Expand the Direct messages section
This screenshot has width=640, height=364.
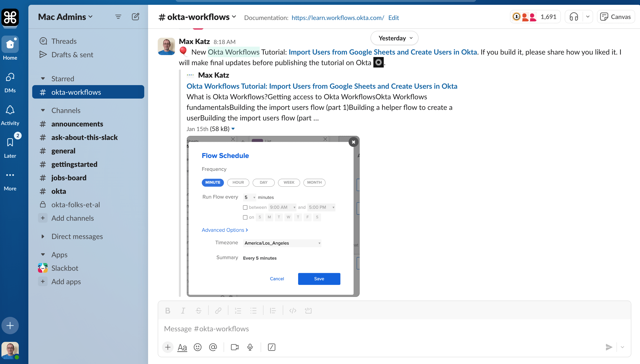(x=43, y=236)
